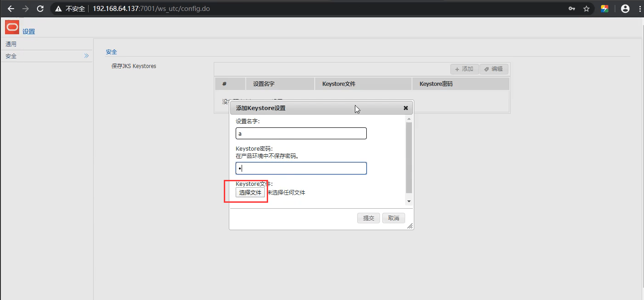Screen dimensions: 644x300
Task: Click the 未选择任何文件 text
Action: coord(286,193)
